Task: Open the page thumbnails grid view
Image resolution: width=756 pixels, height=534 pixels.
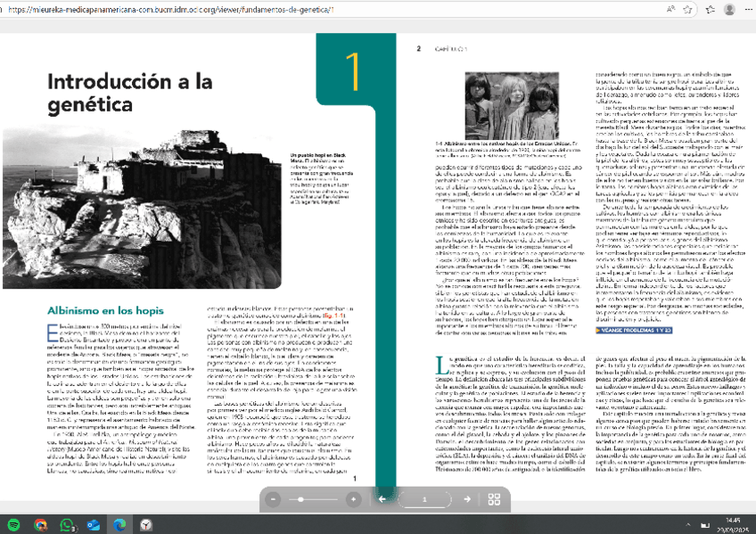Action: click(x=493, y=499)
